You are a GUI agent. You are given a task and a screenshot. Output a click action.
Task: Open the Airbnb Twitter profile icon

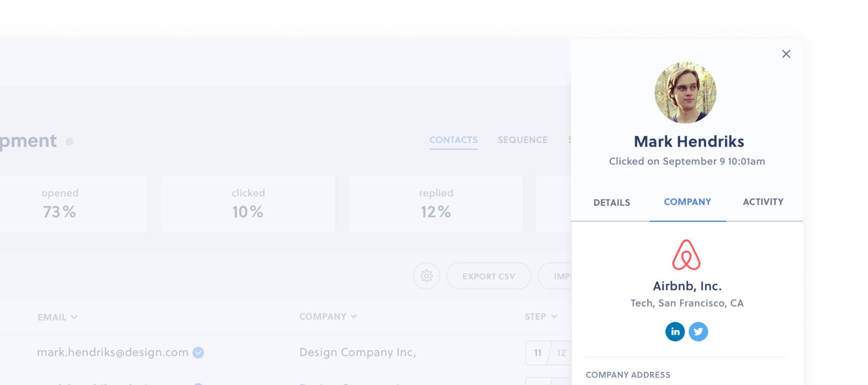click(698, 332)
